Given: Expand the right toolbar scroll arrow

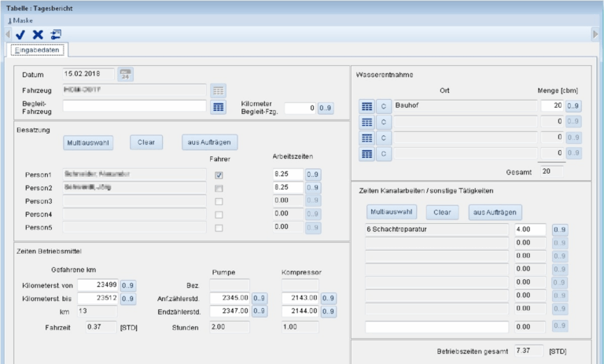Looking at the screenshot, I should [x=595, y=35].
